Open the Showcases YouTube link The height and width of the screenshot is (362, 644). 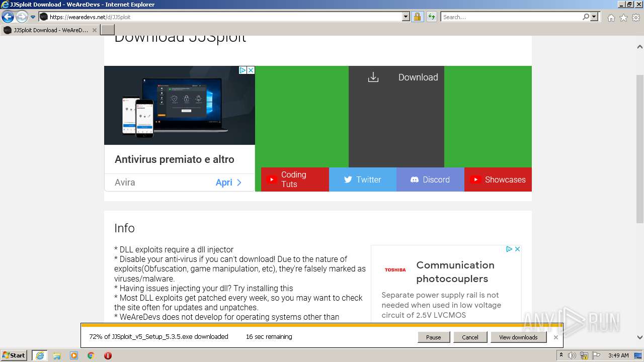click(498, 179)
